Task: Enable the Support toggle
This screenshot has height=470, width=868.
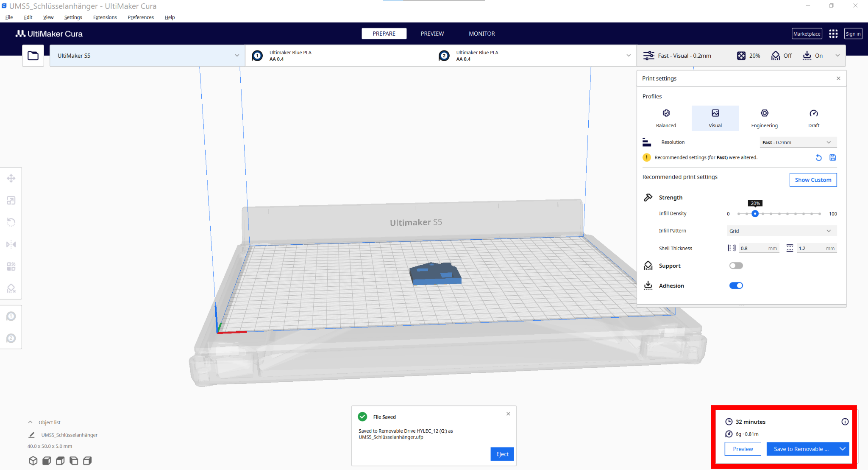Action: pos(736,266)
